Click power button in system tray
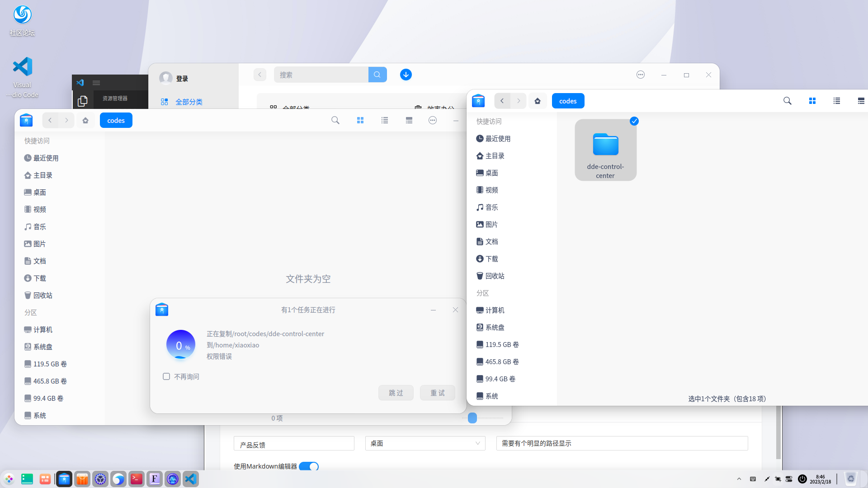Image resolution: width=868 pixels, height=488 pixels. click(x=802, y=479)
